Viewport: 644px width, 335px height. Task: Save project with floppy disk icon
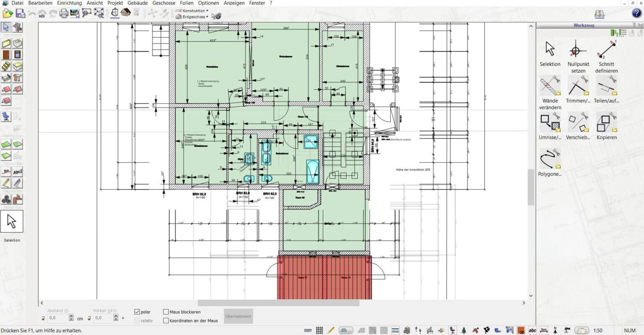point(20,13)
